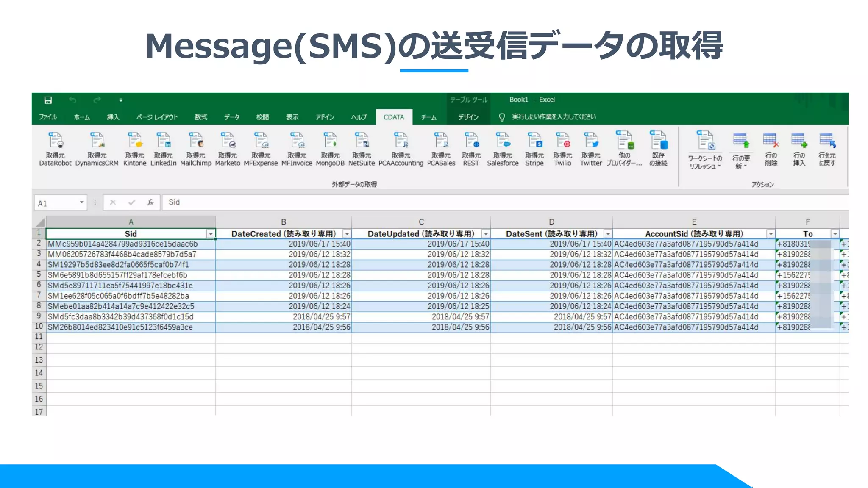Open the PCAAccounting data source

click(x=401, y=149)
